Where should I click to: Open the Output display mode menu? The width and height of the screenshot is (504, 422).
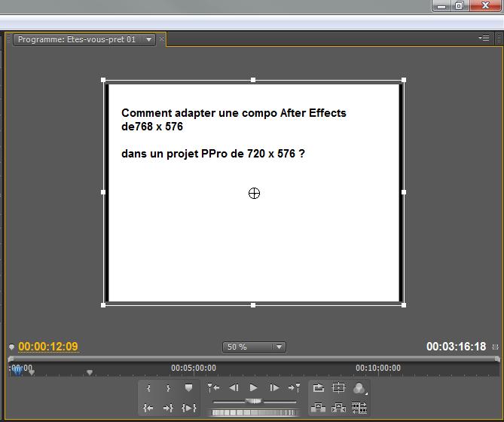[359, 388]
